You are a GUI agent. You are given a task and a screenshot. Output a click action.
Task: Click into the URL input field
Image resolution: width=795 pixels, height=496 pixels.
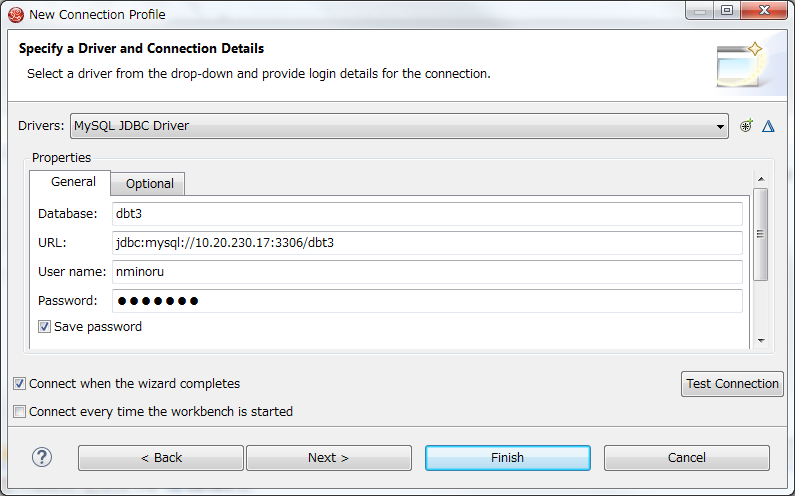point(427,242)
